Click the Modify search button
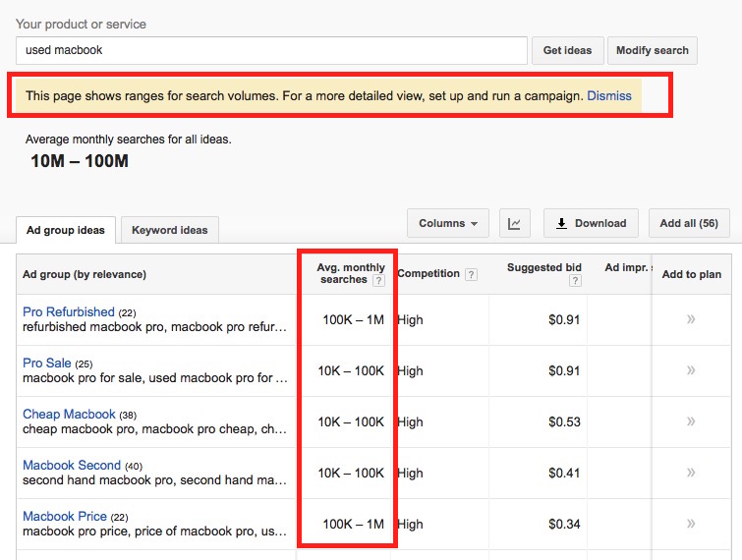Viewport: 742px width, 560px height. point(653,50)
